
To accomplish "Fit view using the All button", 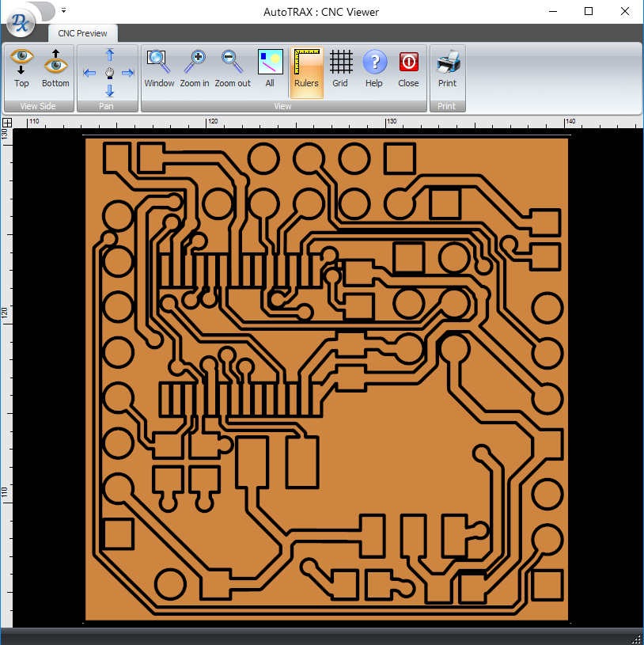I will point(270,68).
